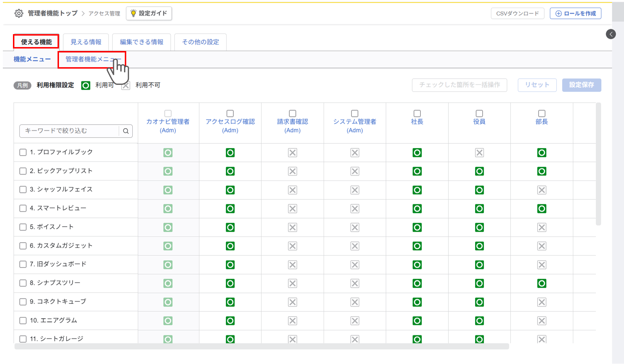The width and height of the screenshot is (624, 364).
Task: Open the 管理者機能メニュー sub-tab
Action: 92,59
